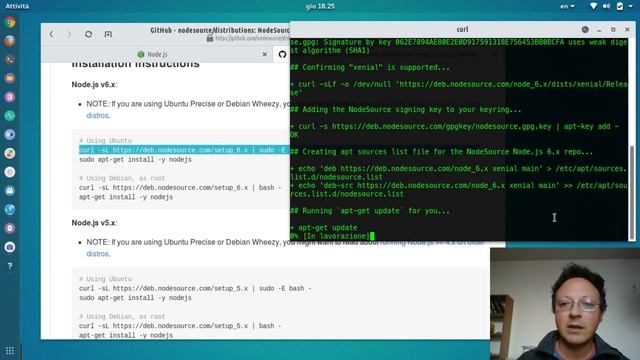Open the Terminal icon in the dock
Image resolution: width=640 pixels, height=360 pixels.
click(10, 60)
